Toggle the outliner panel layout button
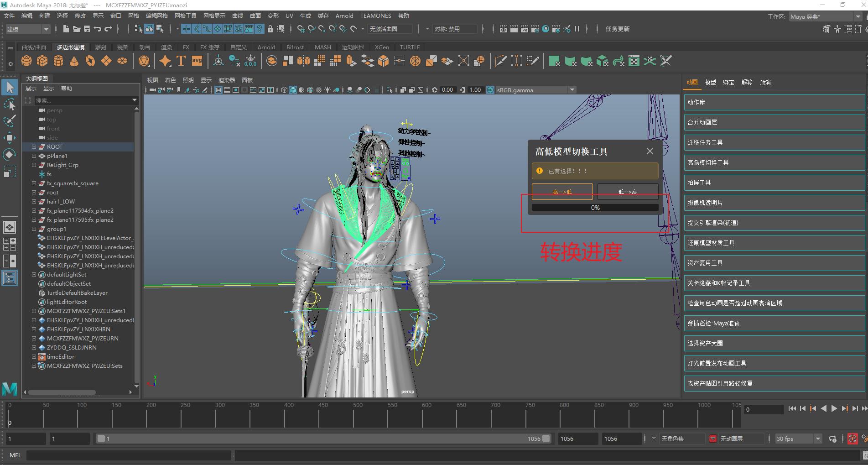Image resolution: width=868 pixels, height=465 pixels. point(10,278)
